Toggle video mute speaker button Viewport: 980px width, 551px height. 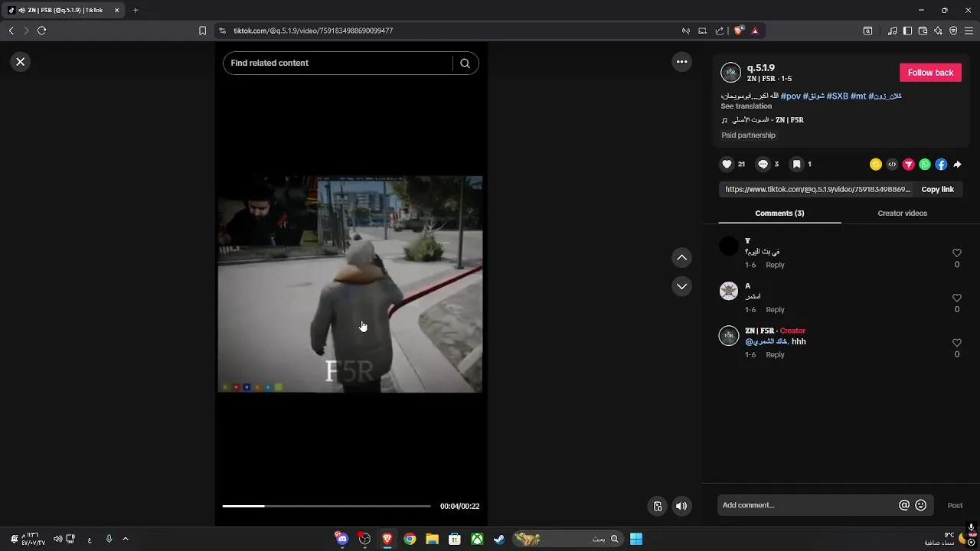[681, 506]
